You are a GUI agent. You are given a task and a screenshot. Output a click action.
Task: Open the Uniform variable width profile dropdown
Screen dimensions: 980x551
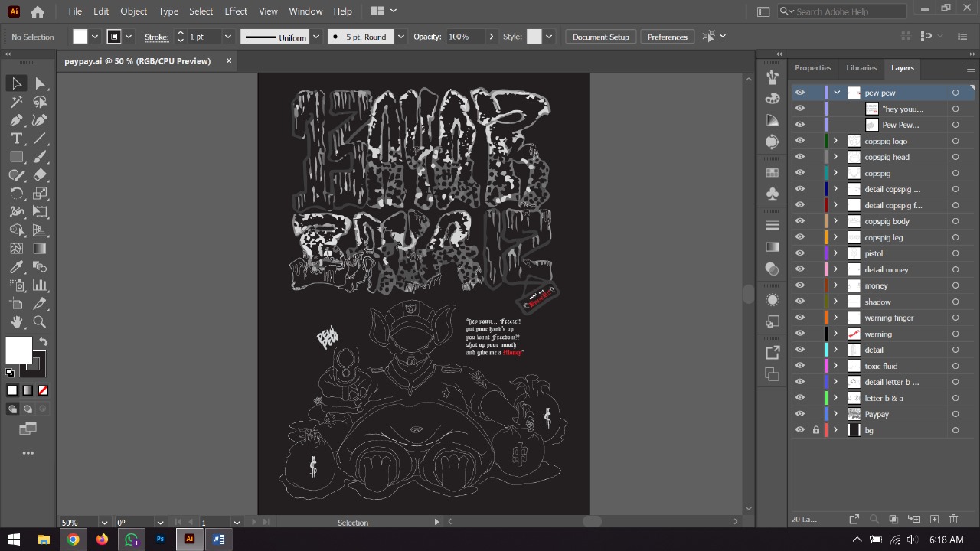[316, 37]
